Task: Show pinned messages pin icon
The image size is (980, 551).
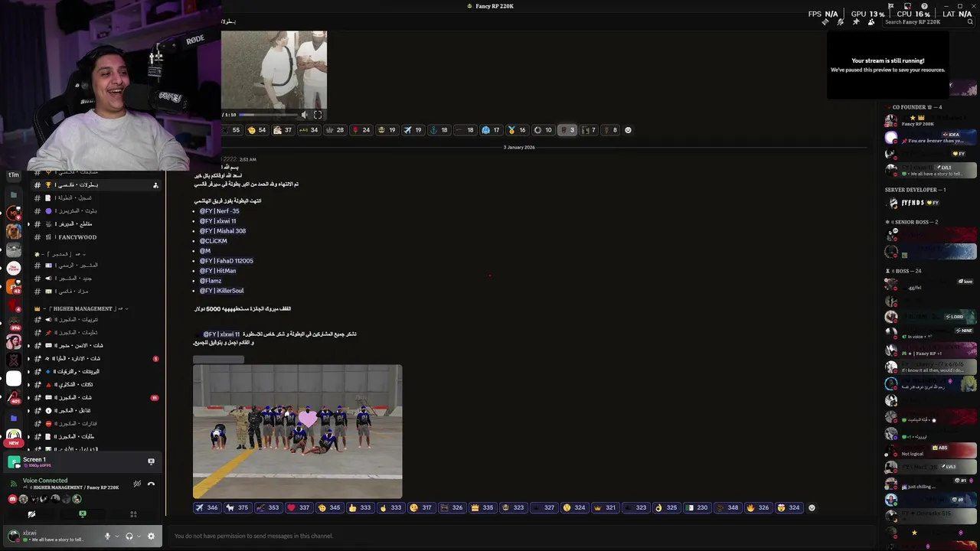Action: (856, 22)
